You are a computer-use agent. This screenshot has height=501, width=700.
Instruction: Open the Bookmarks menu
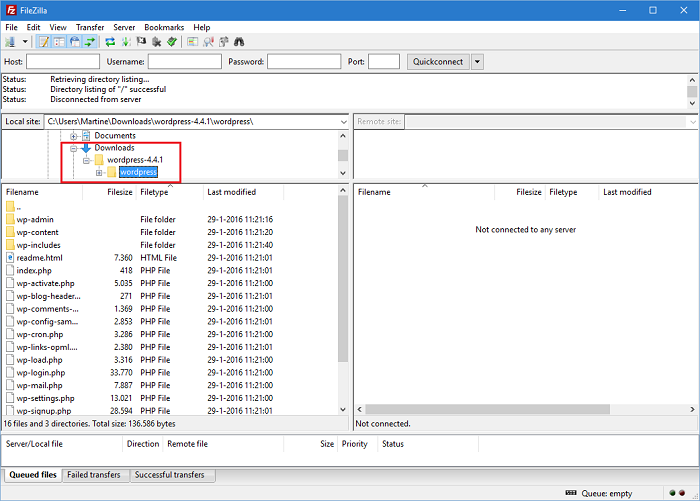164,27
